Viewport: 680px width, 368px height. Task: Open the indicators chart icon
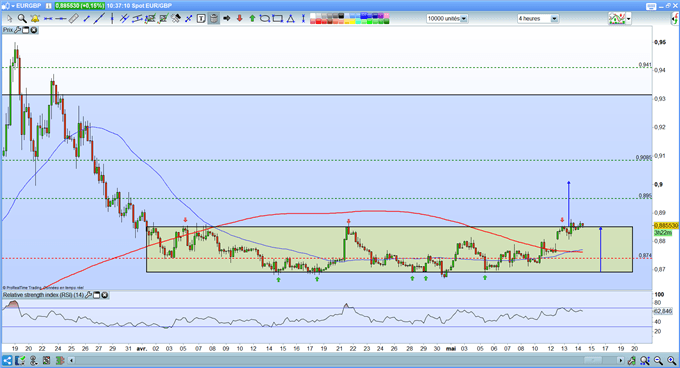pyautogui.click(x=617, y=18)
